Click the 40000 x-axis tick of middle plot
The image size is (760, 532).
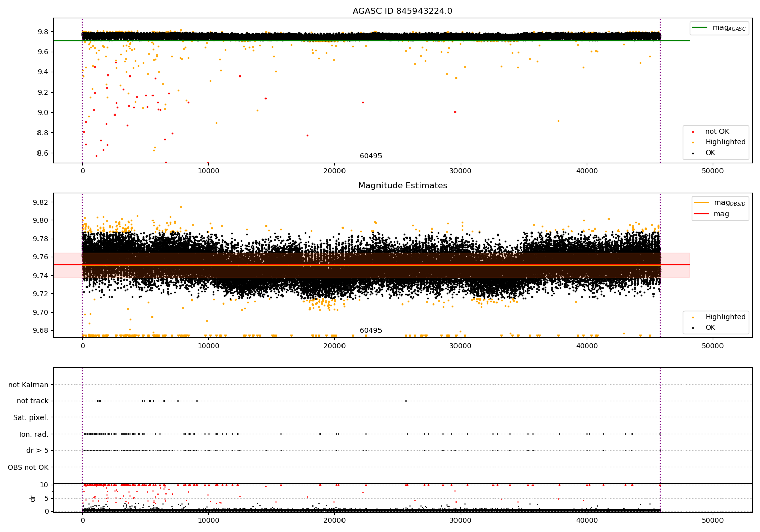[x=587, y=346]
